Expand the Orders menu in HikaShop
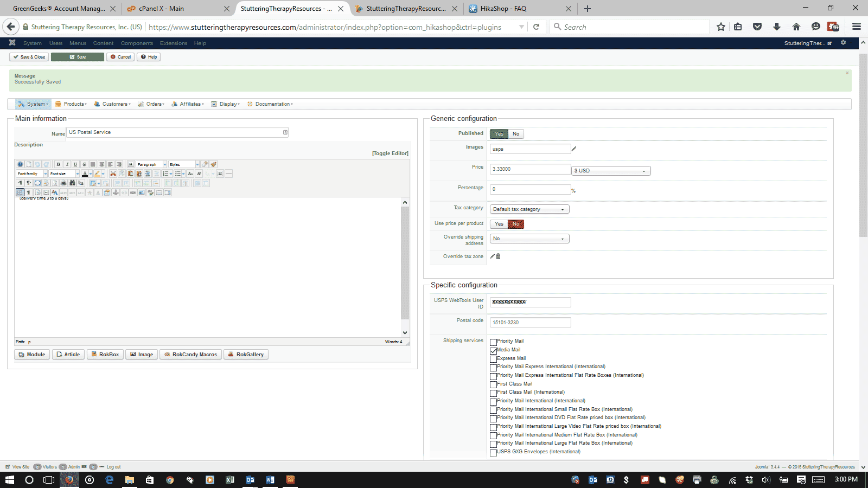 tap(151, 104)
